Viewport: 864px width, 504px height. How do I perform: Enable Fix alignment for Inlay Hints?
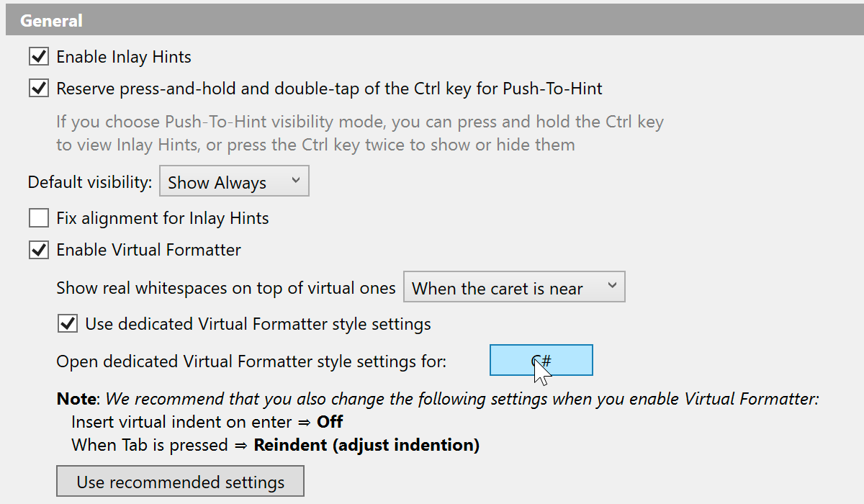[38, 217]
